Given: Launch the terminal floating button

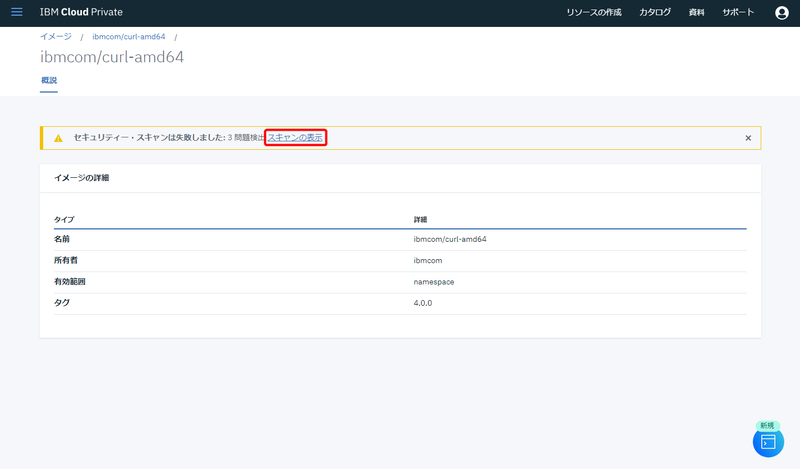Looking at the screenshot, I should click(768, 442).
